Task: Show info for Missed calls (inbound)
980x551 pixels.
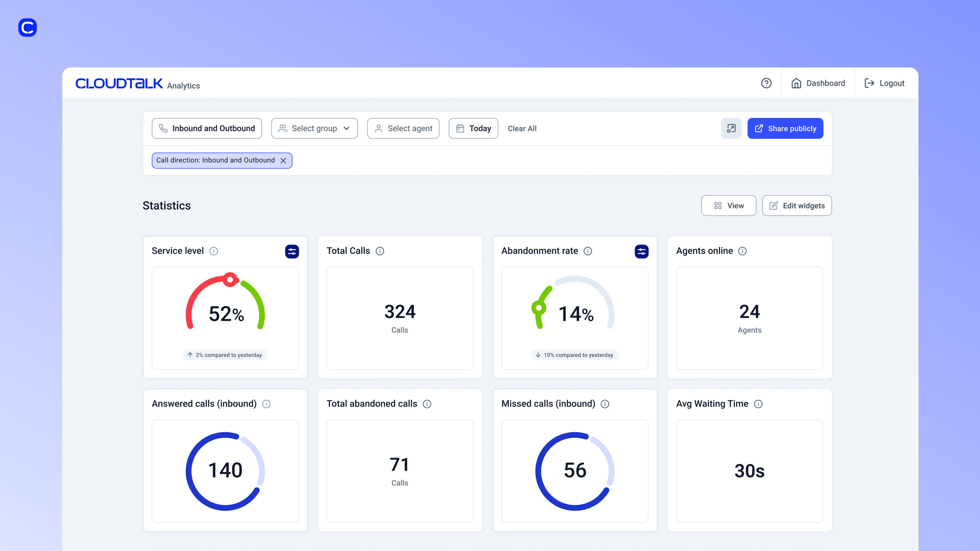Action: (x=605, y=404)
